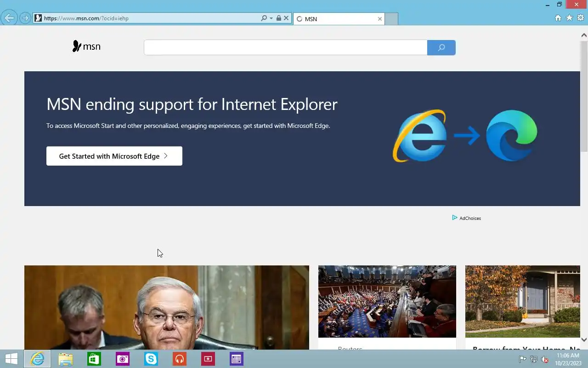Click the browser Forward arrow button

tap(25, 18)
